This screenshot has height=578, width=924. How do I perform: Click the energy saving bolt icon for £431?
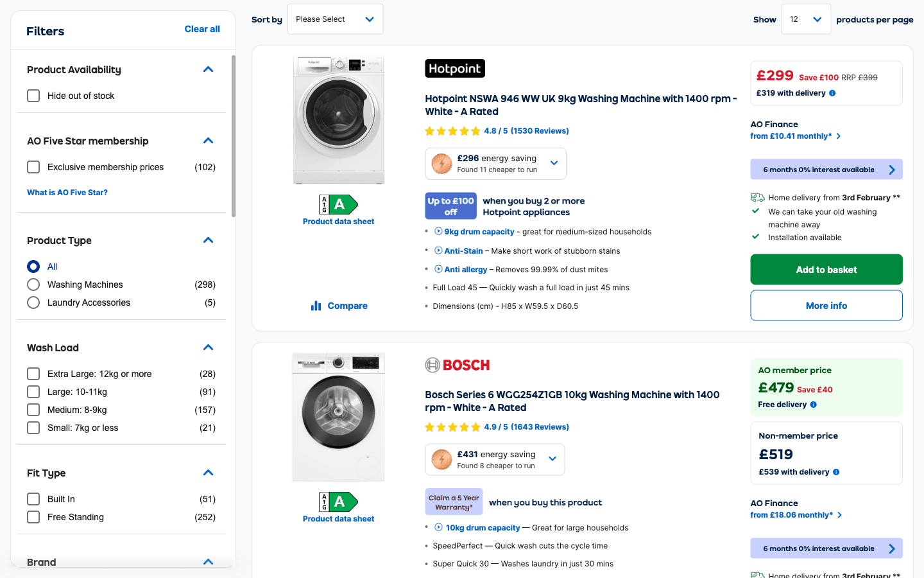point(441,460)
